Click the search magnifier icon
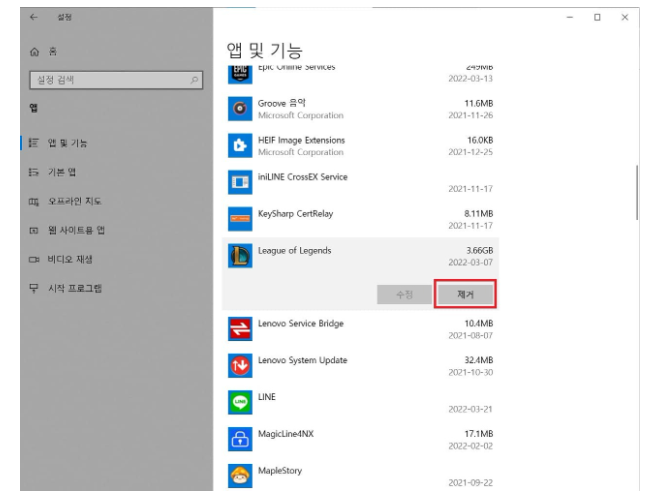This screenshot has width=655, height=501. (194, 80)
